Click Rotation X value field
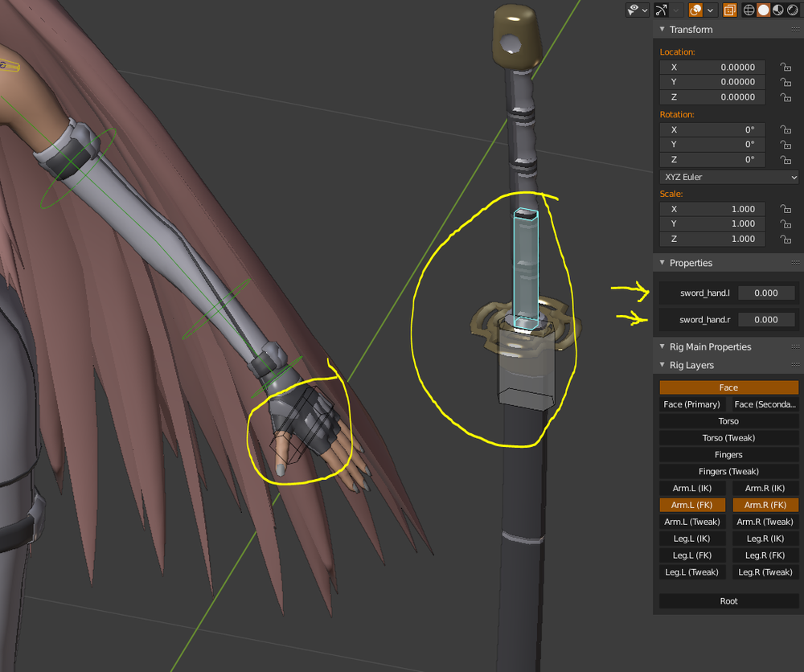The image size is (804, 672). 712,129
